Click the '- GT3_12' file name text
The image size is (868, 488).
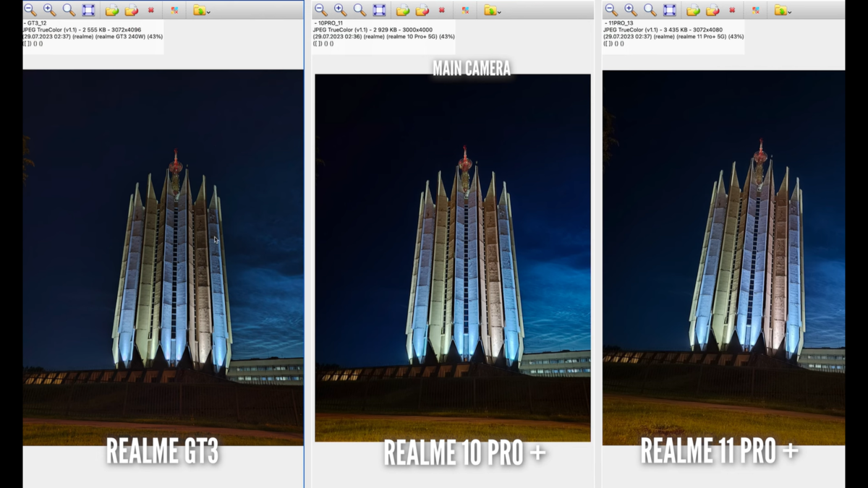pos(35,23)
